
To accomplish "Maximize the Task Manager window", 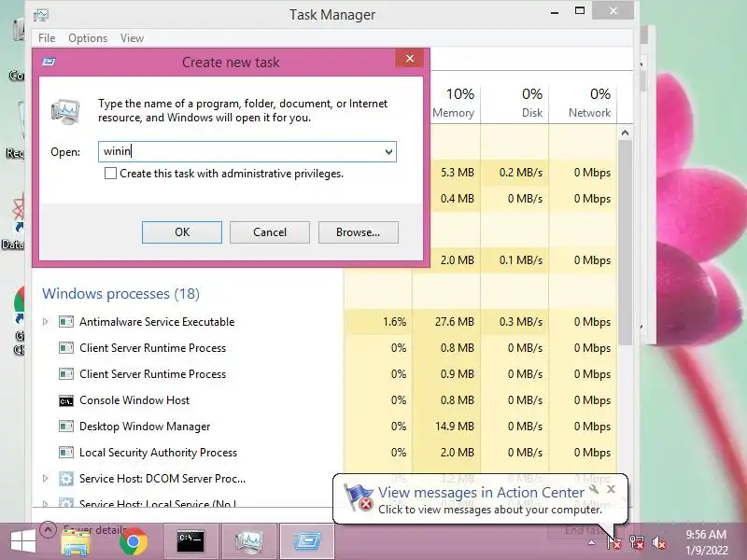I will 580,10.
